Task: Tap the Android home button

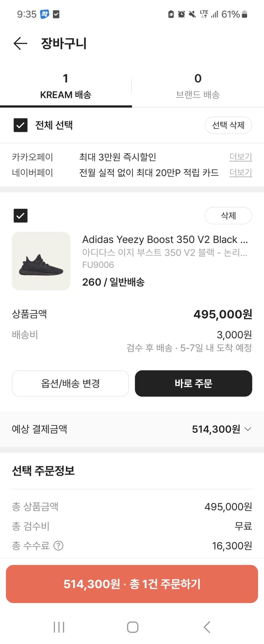Action: coord(132,627)
